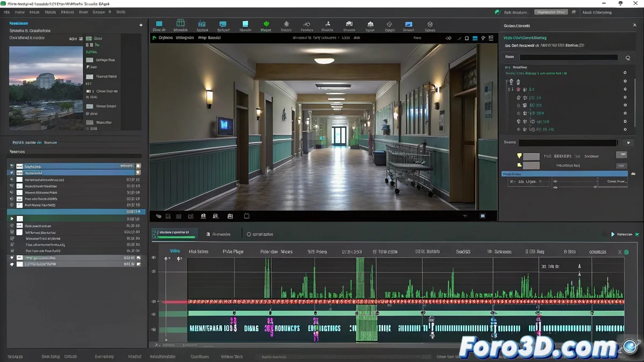Click the first marker on the green timeline track
The width and height of the screenshot is (644, 362).
tap(235, 313)
